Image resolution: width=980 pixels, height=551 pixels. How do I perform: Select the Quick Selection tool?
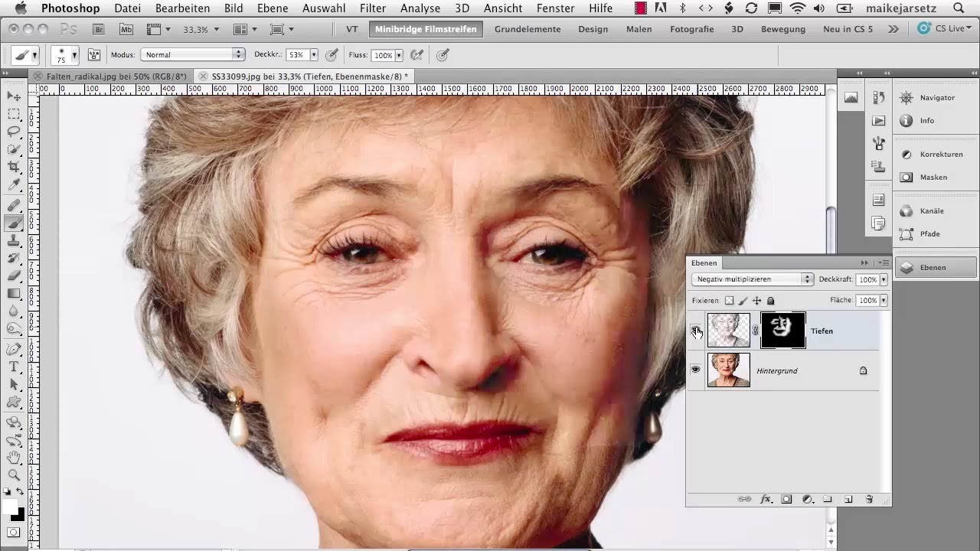14,149
